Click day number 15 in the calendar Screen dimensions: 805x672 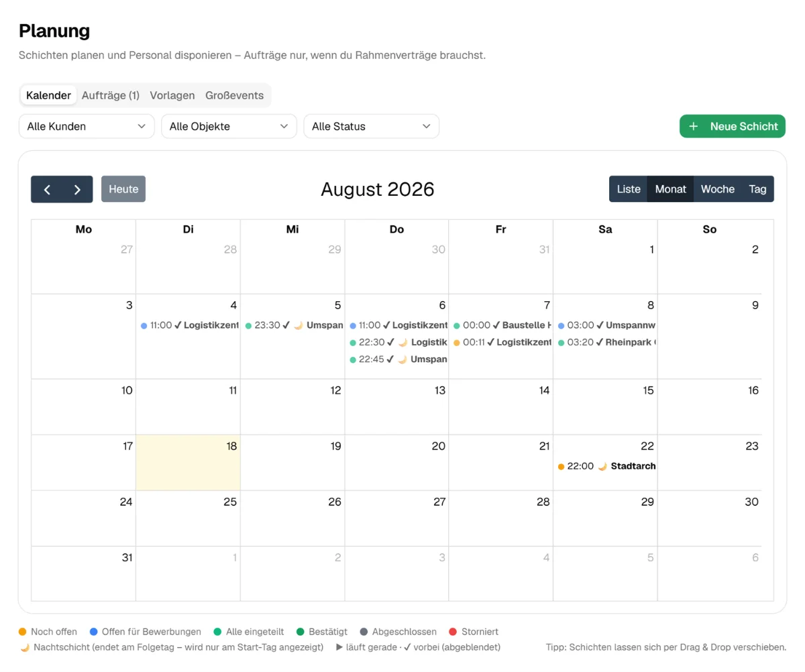click(x=648, y=390)
